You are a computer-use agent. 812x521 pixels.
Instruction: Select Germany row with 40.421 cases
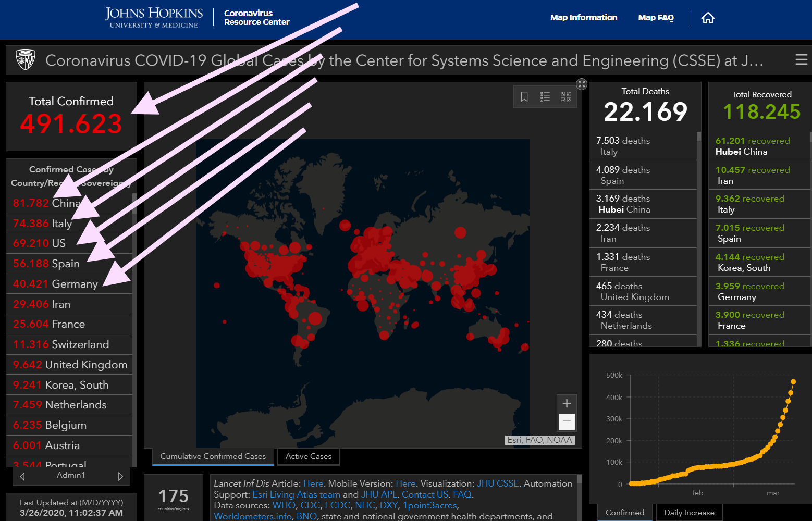69,284
